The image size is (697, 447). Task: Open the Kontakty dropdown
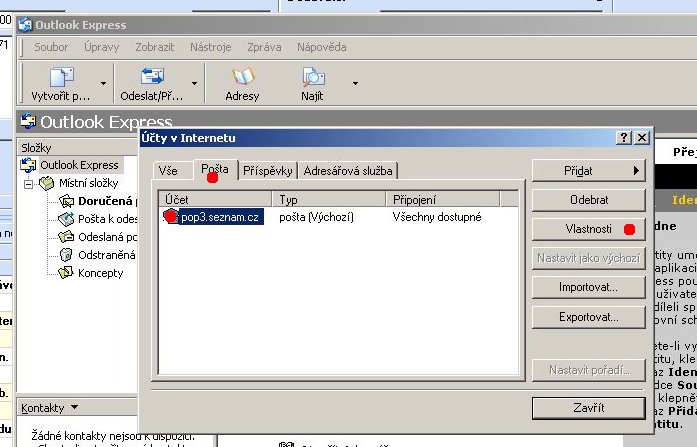[x=50, y=407]
